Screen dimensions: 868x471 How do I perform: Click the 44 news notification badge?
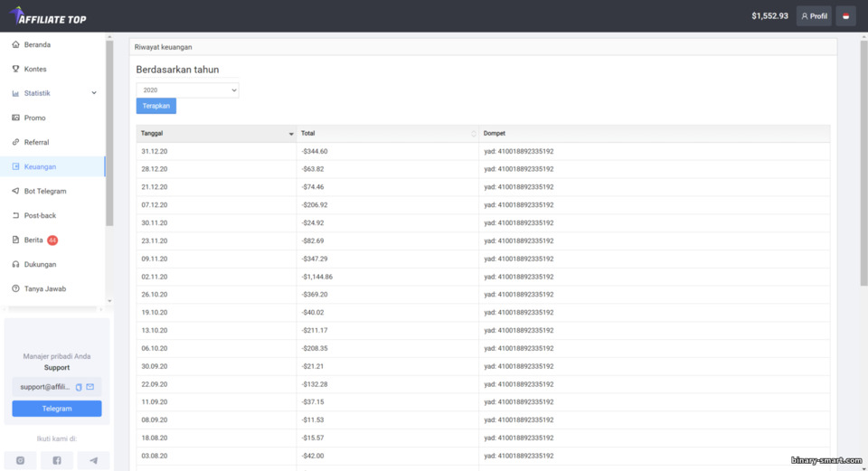click(x=52, y=240)
